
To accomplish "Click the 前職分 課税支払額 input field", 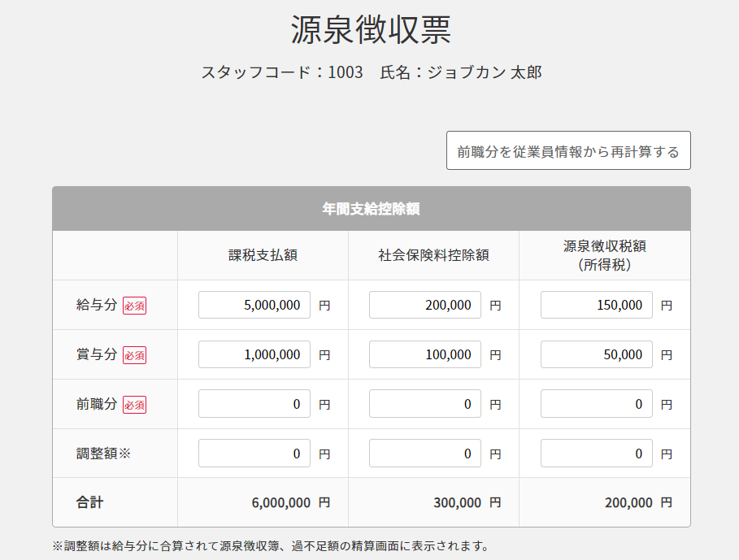I will (x=253, y=404).
